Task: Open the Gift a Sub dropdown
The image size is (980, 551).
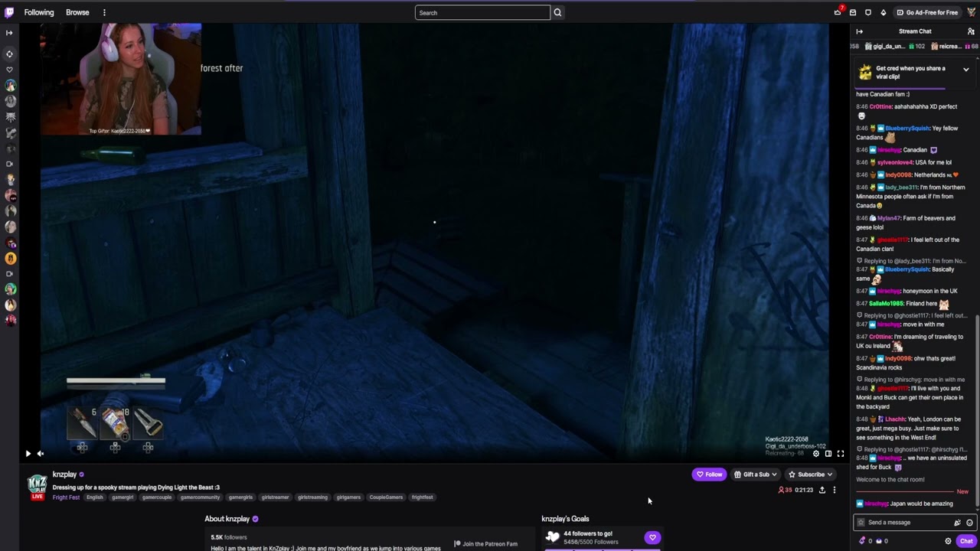Action: 755,474
